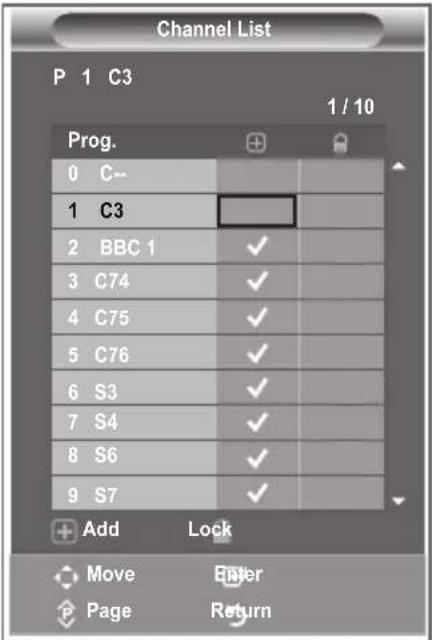Click the Page up/down P icon

(67, 613)
